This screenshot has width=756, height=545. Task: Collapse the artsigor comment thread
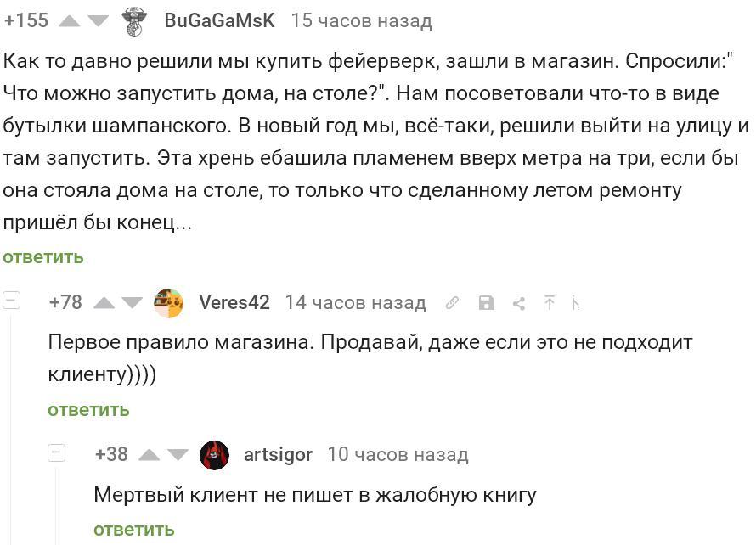pos(56,452)
